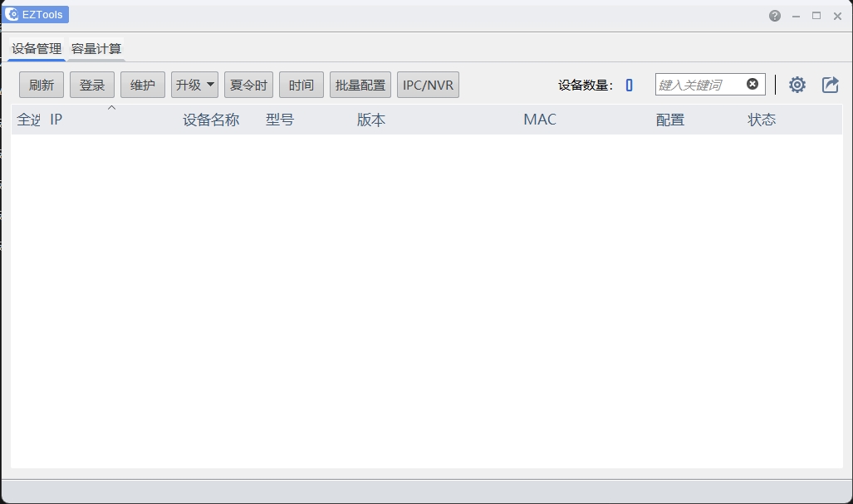Clear the keyword search field
Viewport: 853px width, 504px height.
[x=753, y=84]
